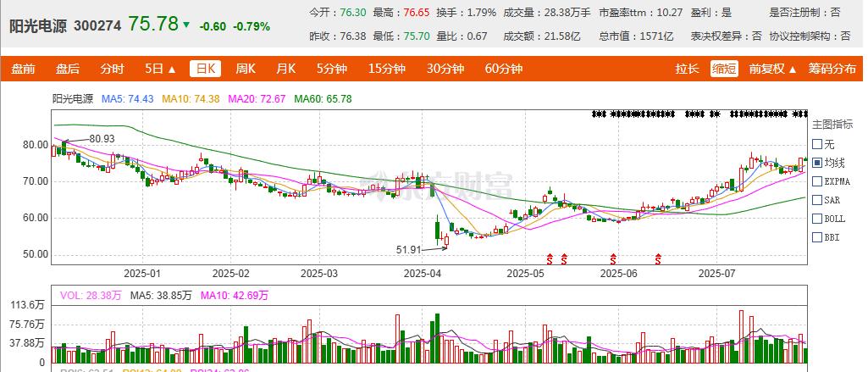Show the 5分钟 chart
This screenshot has width=868, height=372.
(x=332, y=69)
